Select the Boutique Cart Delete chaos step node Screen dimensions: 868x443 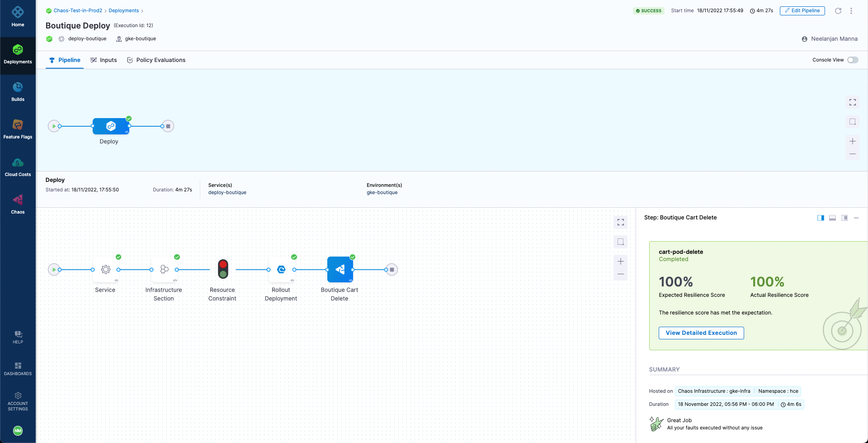[x=340, y=269]
